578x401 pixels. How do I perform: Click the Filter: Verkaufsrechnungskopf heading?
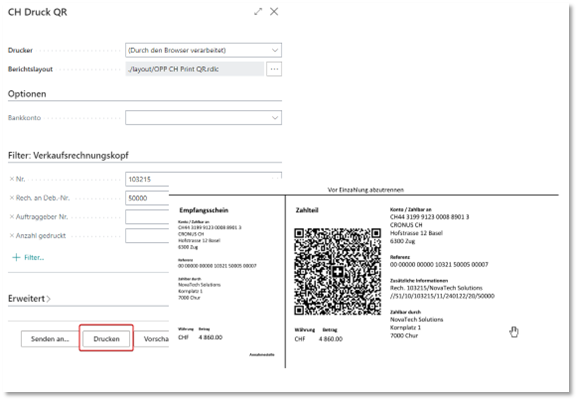point(68,156)
